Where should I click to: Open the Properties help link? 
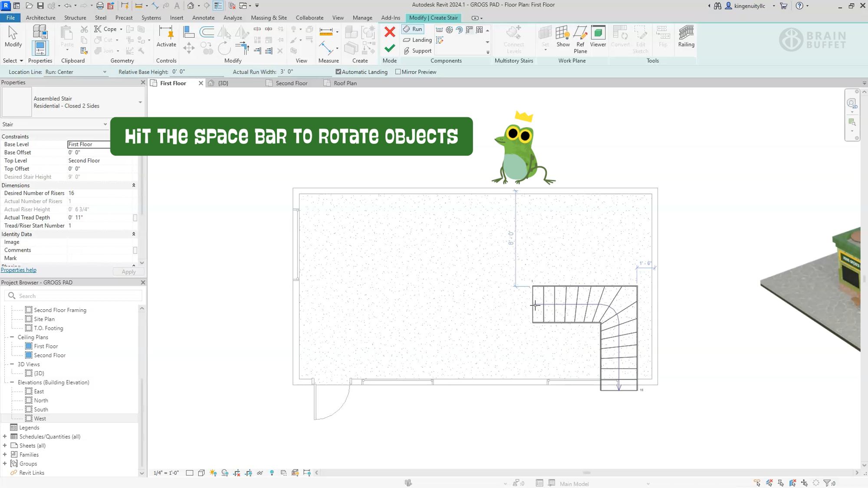point(19,269)
